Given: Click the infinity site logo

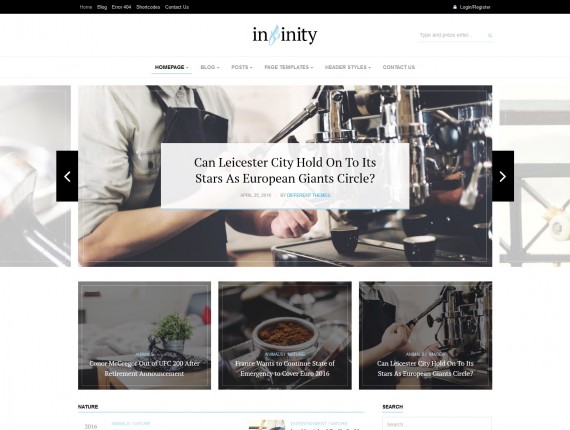Looking at the screenshot, I should coord(285,35).
